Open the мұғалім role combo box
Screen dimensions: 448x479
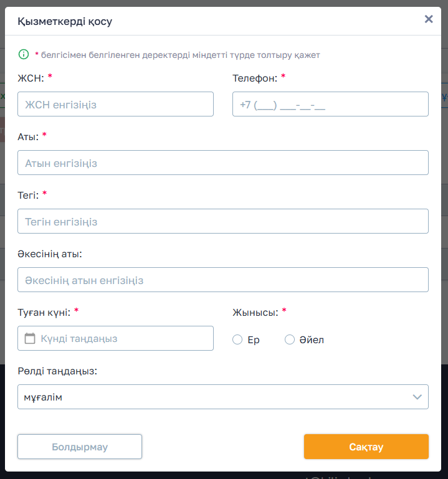(212, 397)
